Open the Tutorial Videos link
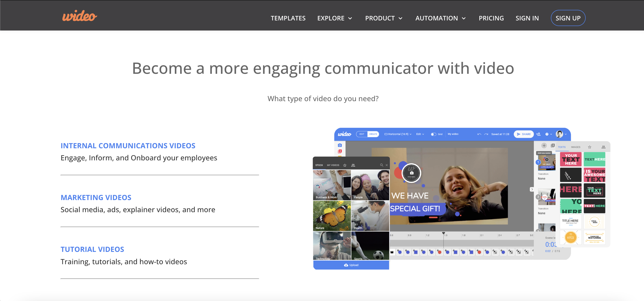Viewport: 644px width, 301px height. coord(92,249)
